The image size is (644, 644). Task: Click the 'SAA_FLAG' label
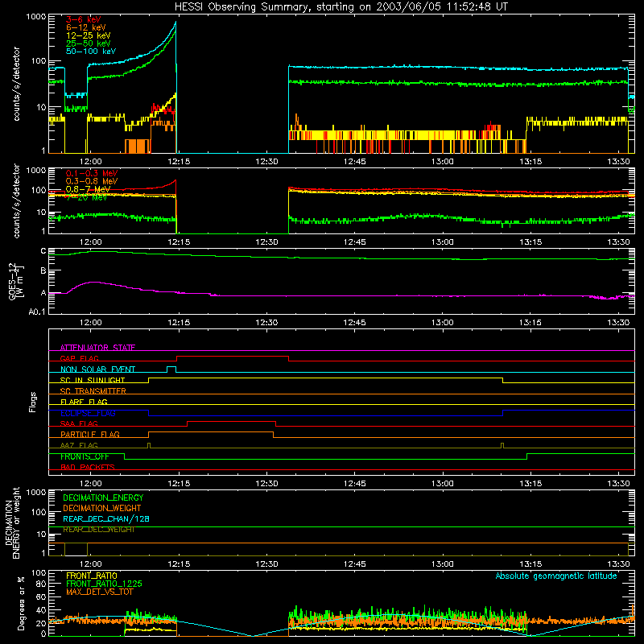[x=79, y=423]
